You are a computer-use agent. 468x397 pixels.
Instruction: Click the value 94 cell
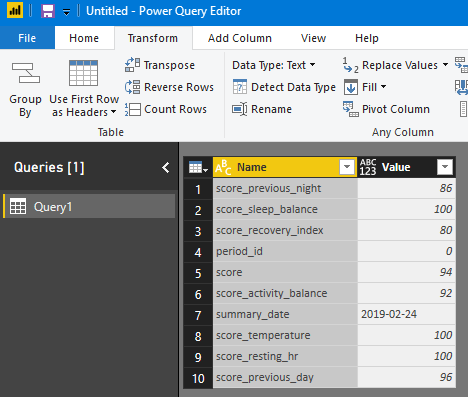(406, 272)
